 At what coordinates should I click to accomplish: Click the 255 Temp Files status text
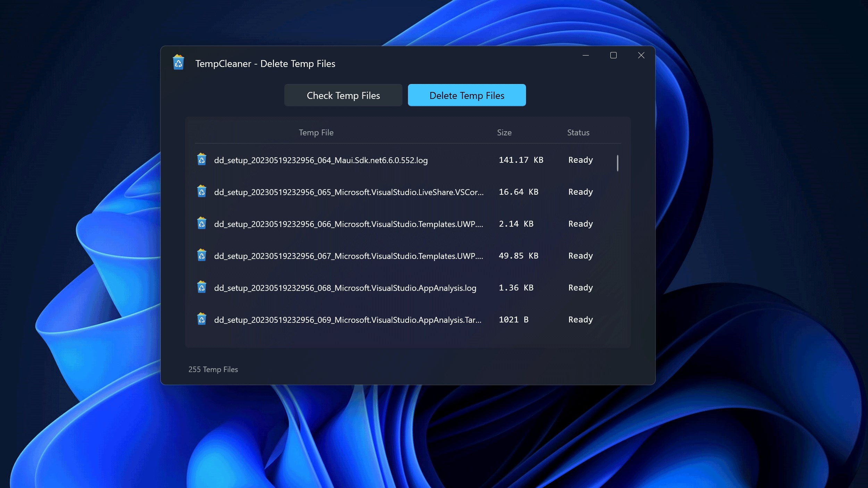pyautogui.click(x=213, y=369)
